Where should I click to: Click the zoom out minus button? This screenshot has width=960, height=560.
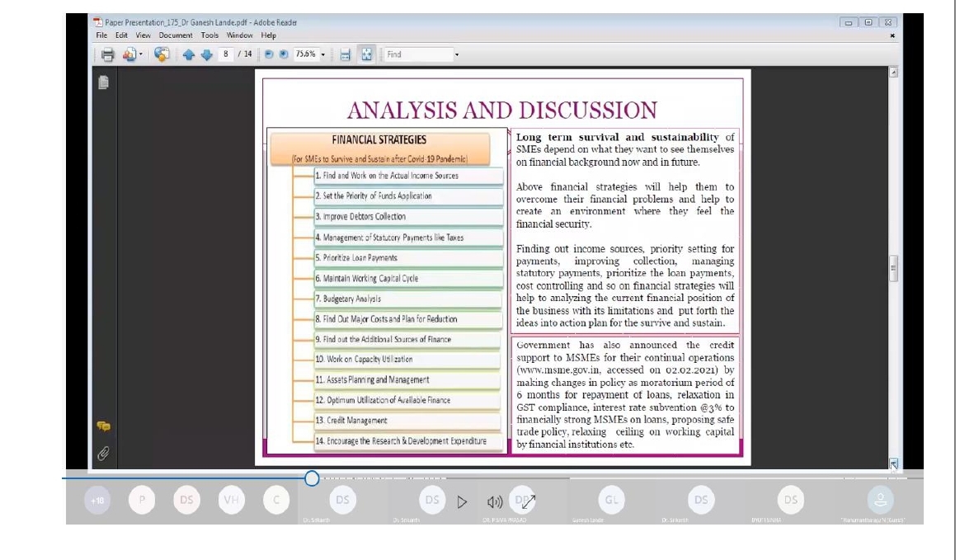point(270,55)
